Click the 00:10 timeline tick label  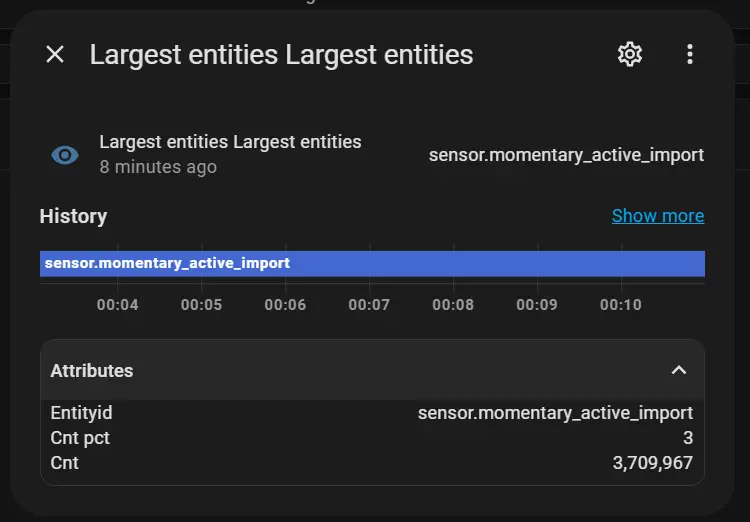tap(620, 304)
